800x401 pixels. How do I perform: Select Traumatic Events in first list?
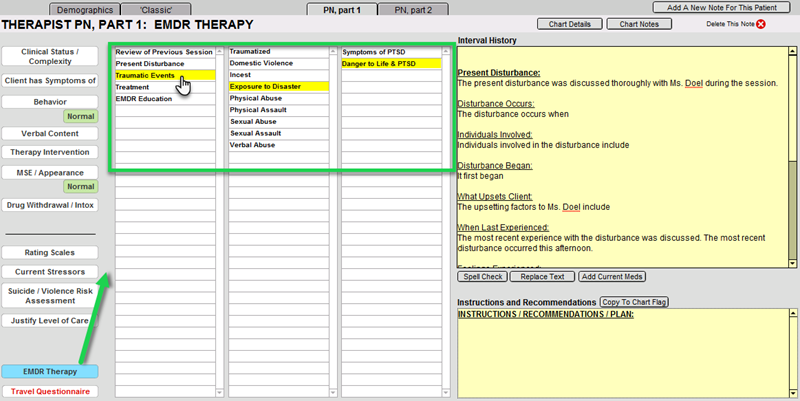(x=162, y=75)
